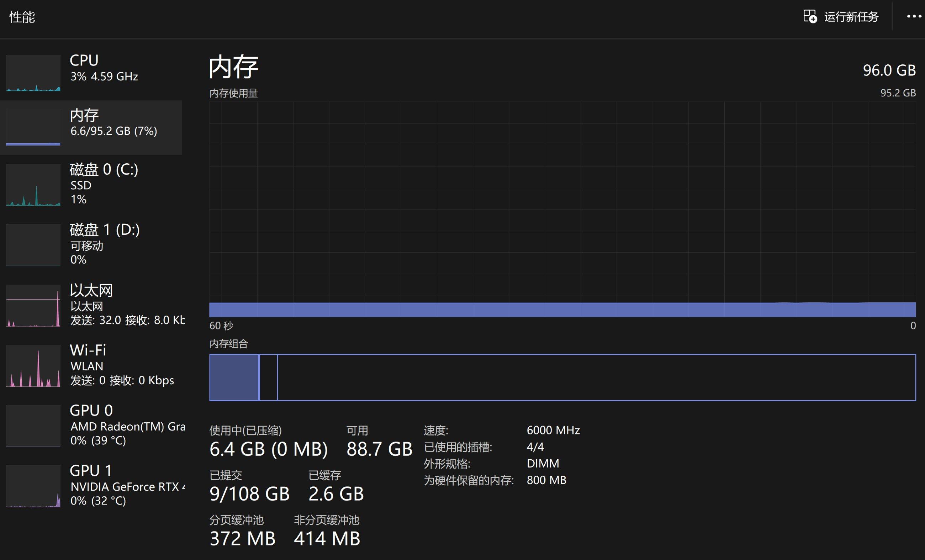This screenshot has width=925, height=560.
Task: Click the 6000 MHz speed value
Action: click(553, 430)
